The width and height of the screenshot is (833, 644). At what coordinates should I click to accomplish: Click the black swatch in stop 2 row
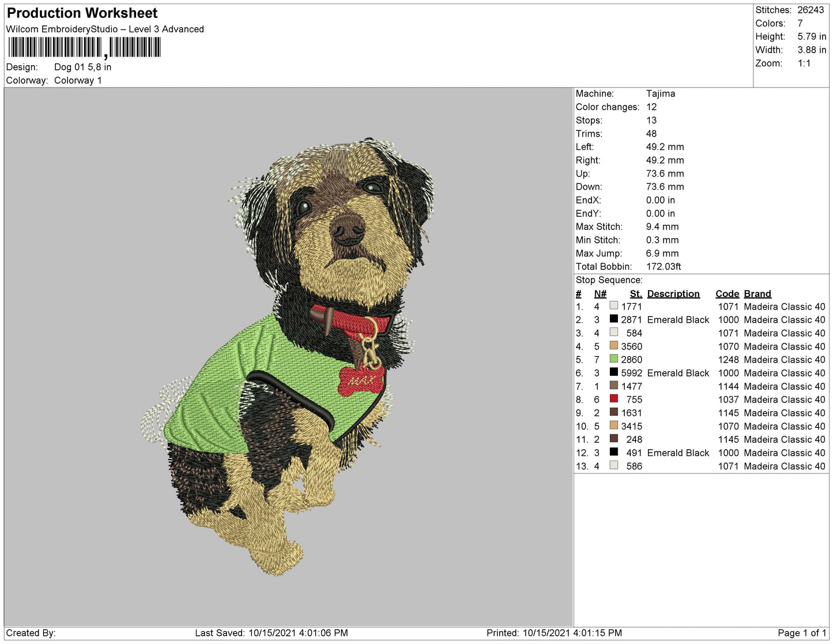[x=614, y=319]
